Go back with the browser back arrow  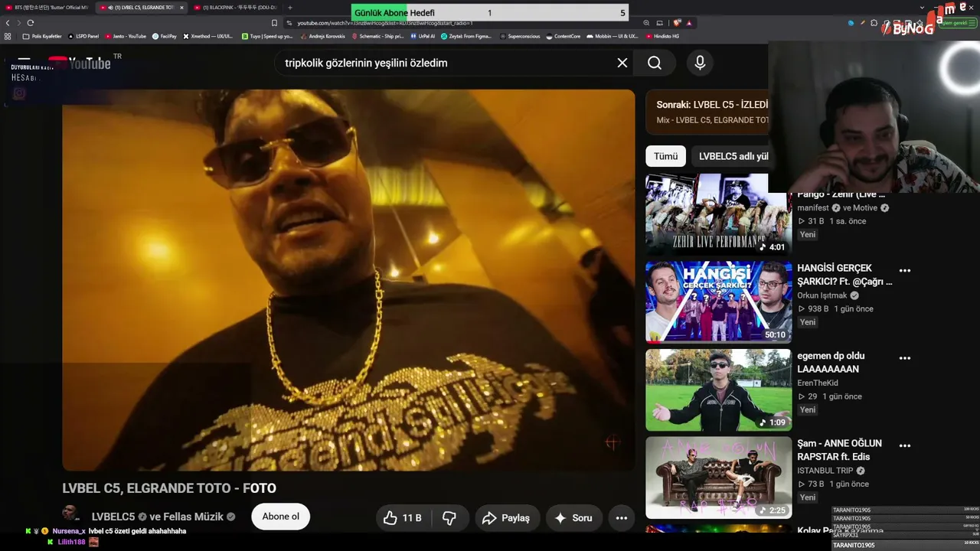point(8,23)
